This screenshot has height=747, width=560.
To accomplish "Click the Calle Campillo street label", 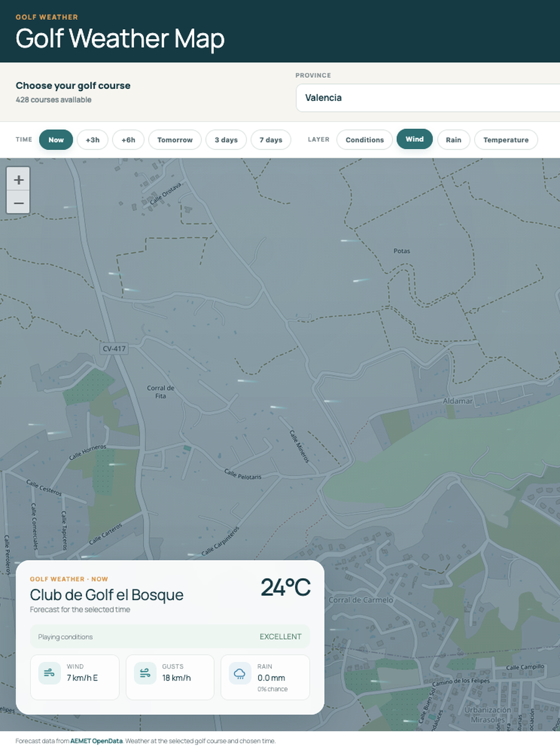I will 525,667.
